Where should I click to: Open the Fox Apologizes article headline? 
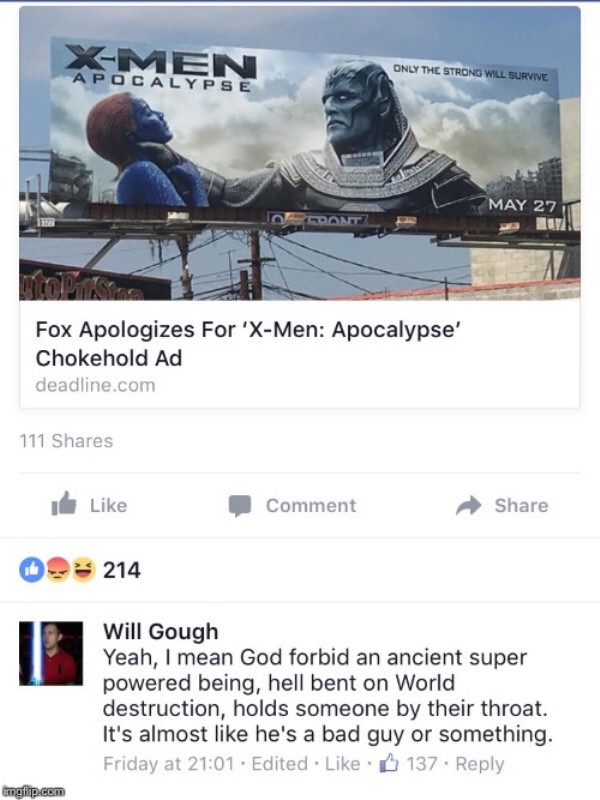click(248, 343)
